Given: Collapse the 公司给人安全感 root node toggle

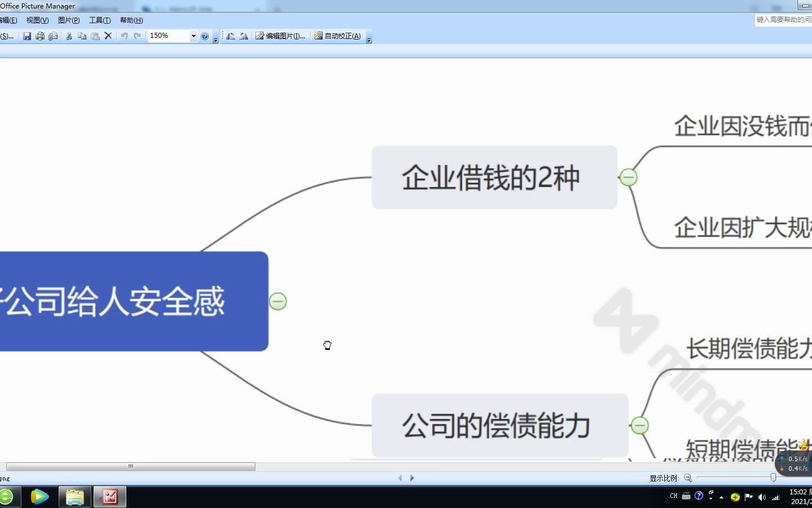Looking at the screenshot, I should click(278, 301).
